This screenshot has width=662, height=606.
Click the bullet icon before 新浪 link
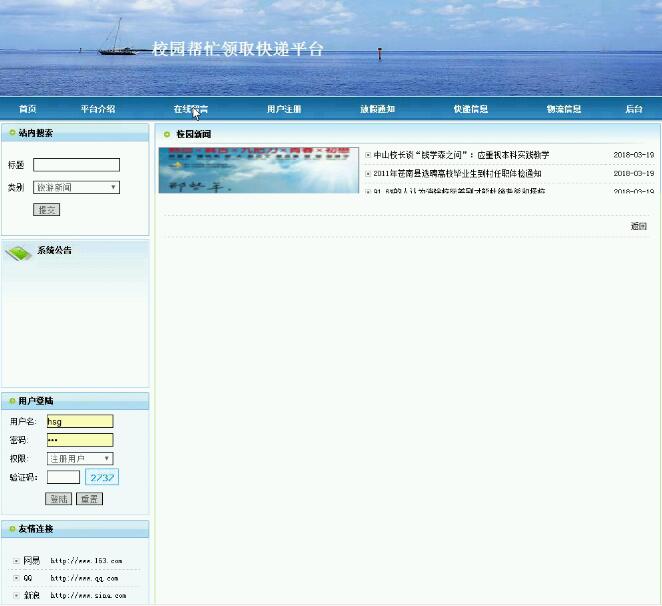[x=16, y=595]
